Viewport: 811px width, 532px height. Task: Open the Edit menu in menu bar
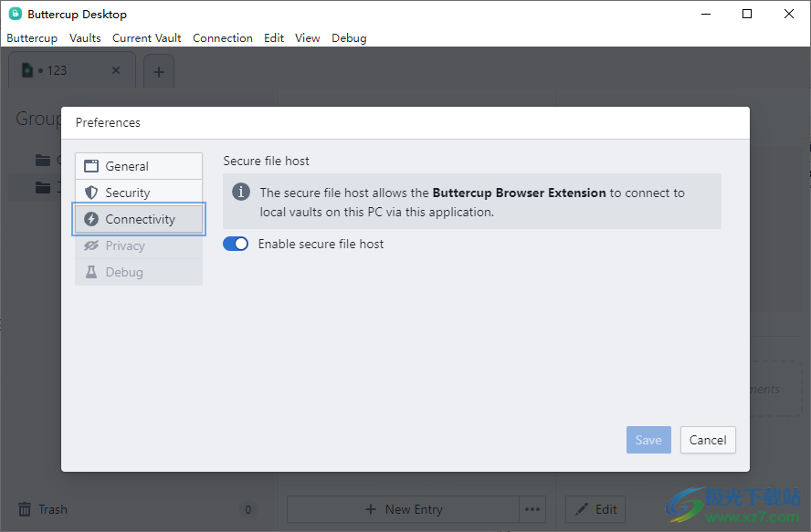tap(274, 38)
